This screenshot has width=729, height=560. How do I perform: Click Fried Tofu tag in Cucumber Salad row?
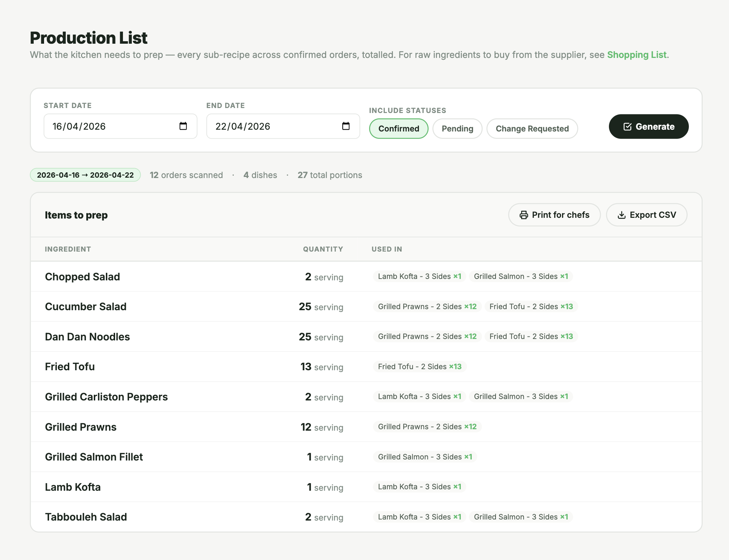531,307
